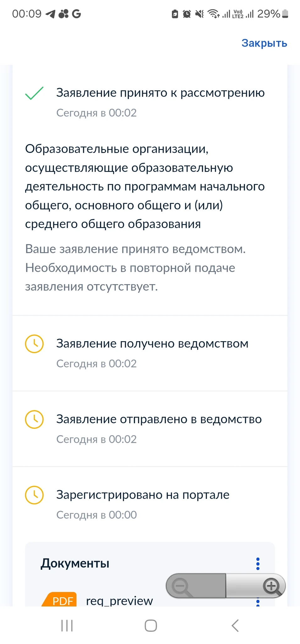The height and width of the screenshot is (644, 300).
Task: Tap Android back navigation button
Action: (235, 625)
